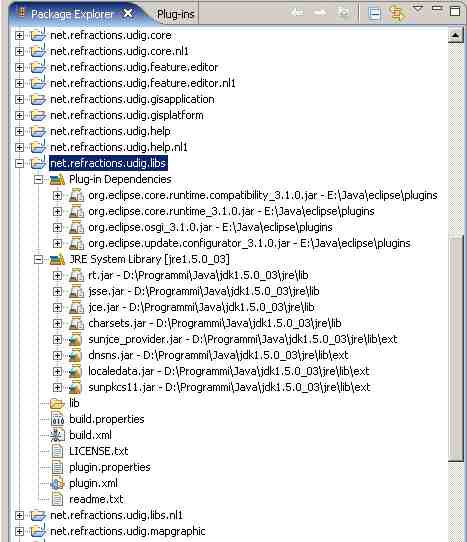Click jar icon of charsets.jar
Image resolution: width=467 pixels, height=542 pixels.
tap(76, 323)
